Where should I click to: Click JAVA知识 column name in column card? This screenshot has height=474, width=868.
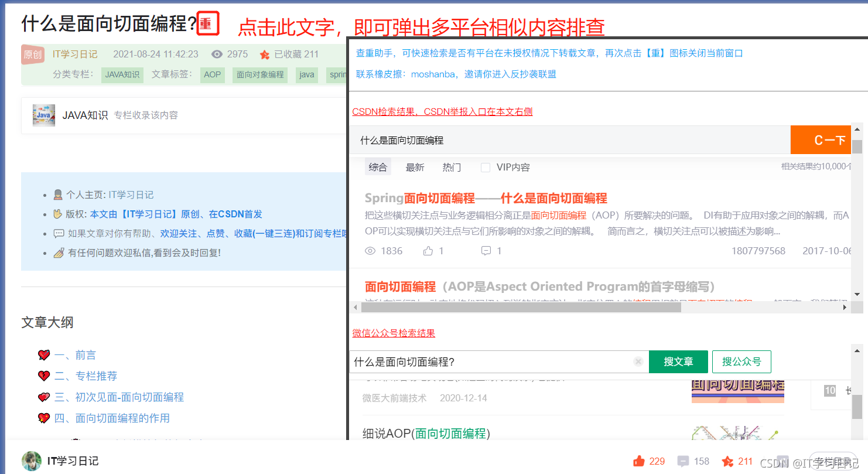(x=86, y=115)
